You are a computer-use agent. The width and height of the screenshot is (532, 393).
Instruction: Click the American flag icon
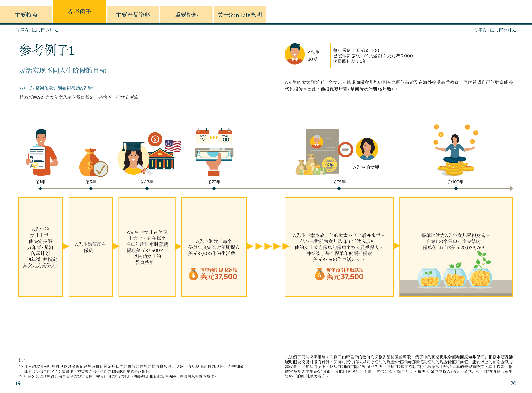173,146
